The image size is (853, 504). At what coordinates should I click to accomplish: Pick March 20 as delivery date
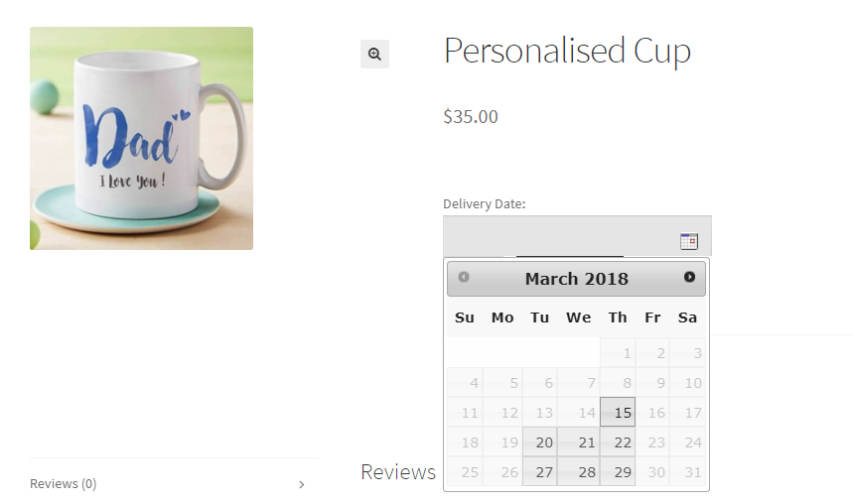tap(539, 442)
